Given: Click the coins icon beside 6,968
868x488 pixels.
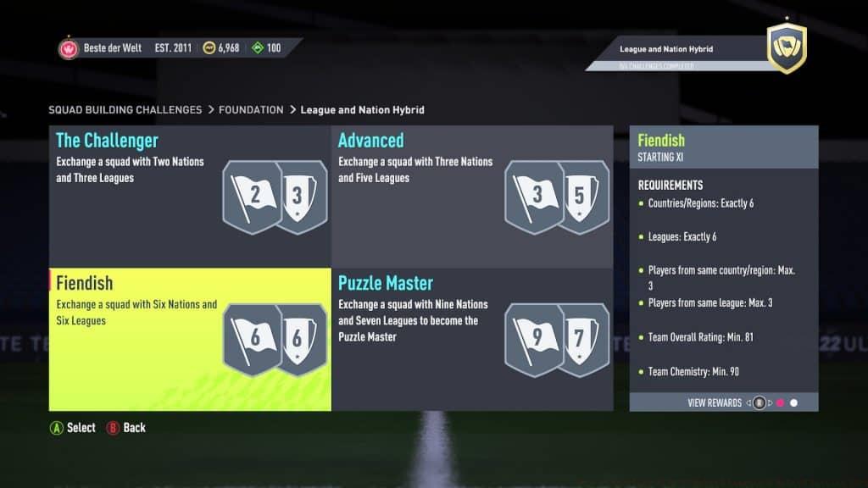Looking at the screenshot, I should click(209, 48).
